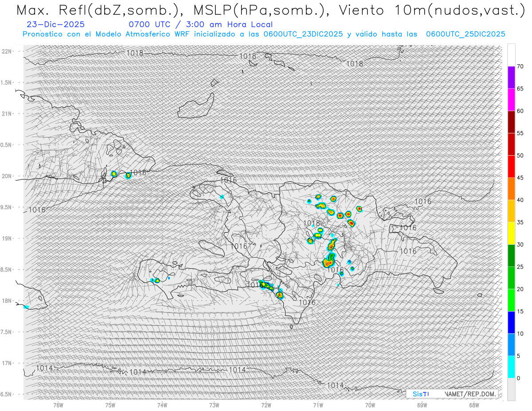Select the dark maroon 55–60 dBZ swatch
The image size is (532, 411).
point(511,122)
